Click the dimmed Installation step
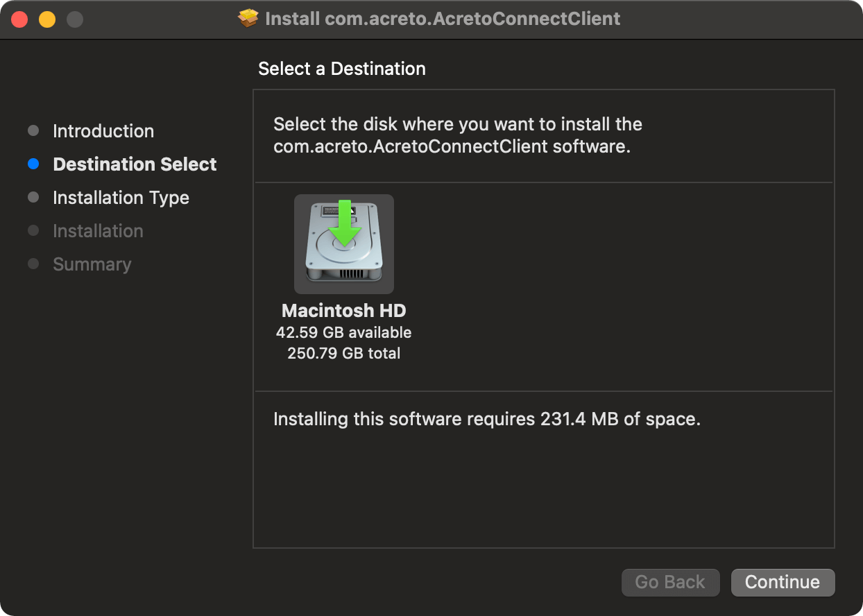The image size is (863, 616). (98, 231)
